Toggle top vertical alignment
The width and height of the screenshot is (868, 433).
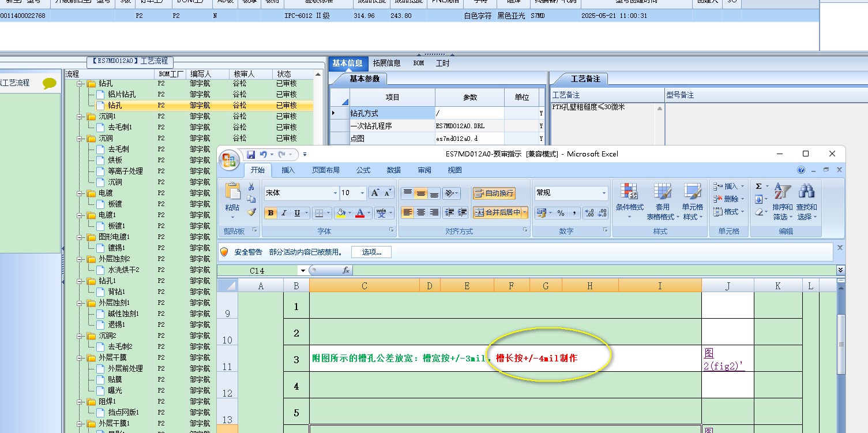pos(408,193)
